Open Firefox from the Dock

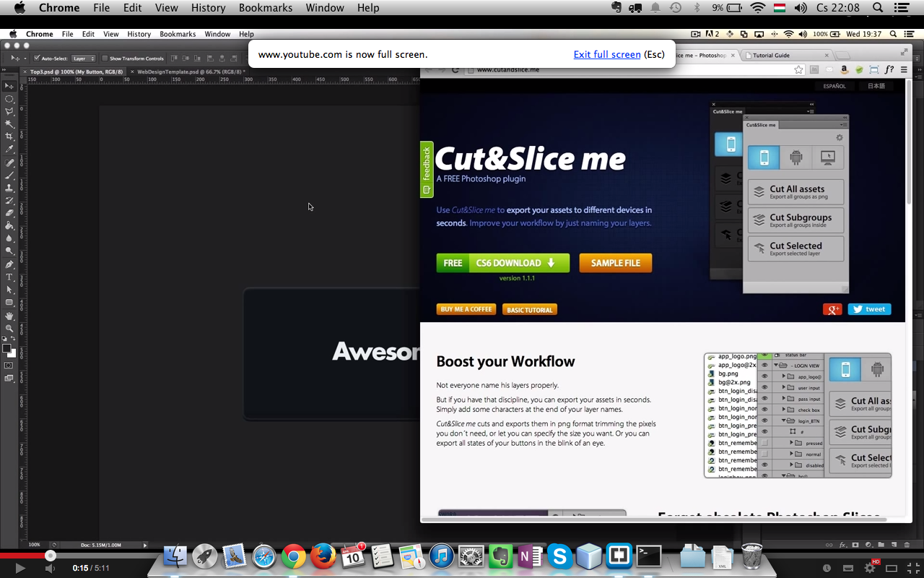(323, 556)
